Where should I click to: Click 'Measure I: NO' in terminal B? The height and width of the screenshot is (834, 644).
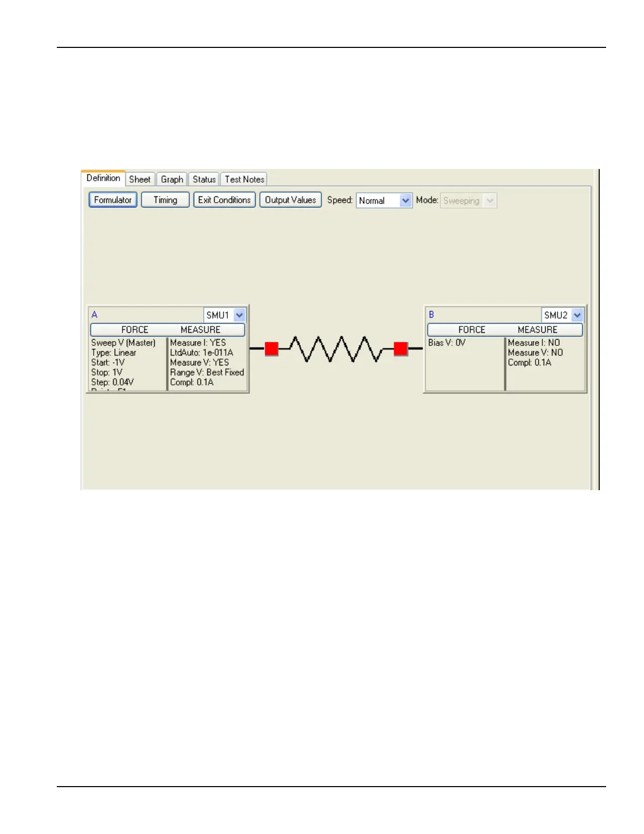click(x=534, y=343)
